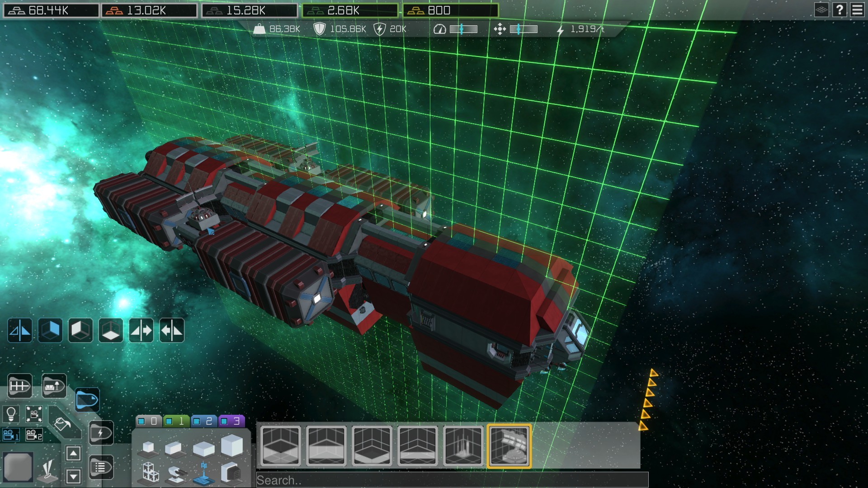Switch to hotbar tab 3

[x=231, y=421]
